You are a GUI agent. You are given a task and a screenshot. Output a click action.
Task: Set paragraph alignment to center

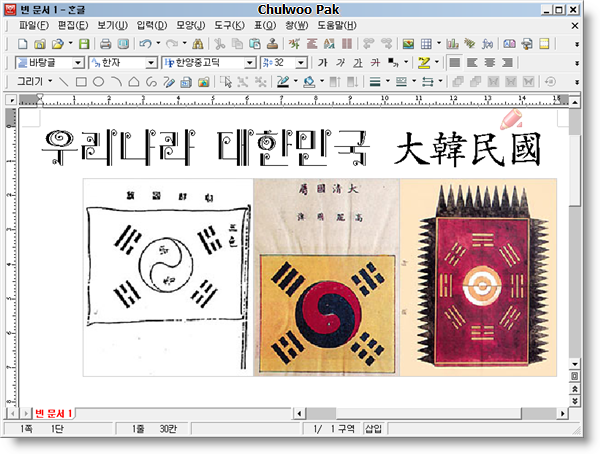(490, 62)
